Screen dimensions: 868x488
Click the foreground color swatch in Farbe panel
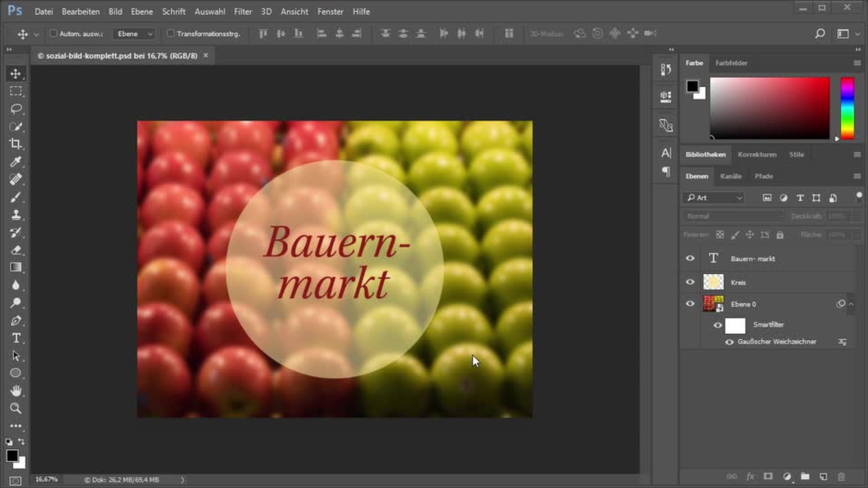click(692, 86)
